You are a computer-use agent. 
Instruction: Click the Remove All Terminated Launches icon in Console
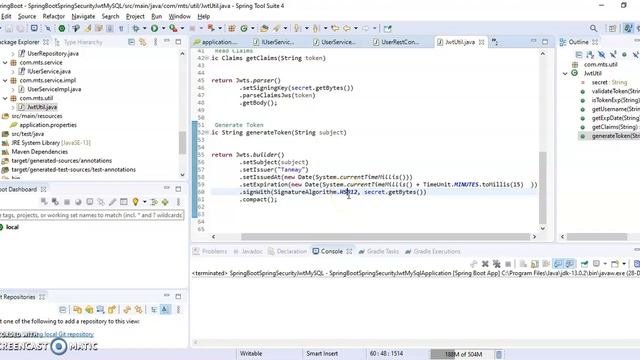point(497,264)
